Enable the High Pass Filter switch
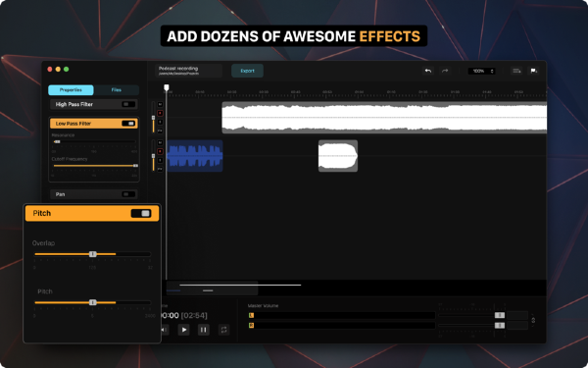 coord(128,104)
